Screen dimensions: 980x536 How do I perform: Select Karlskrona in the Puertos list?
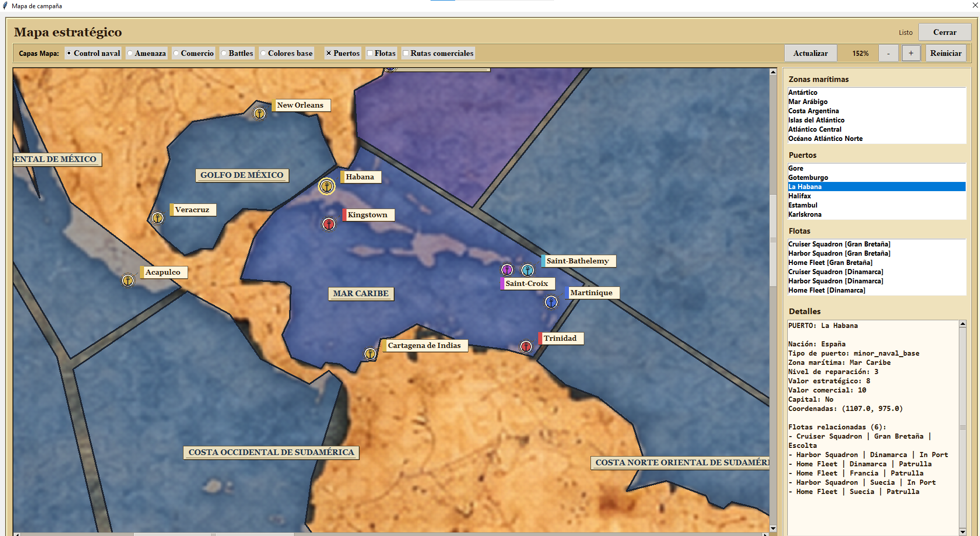pyautogui.click(x=876, y=214)
